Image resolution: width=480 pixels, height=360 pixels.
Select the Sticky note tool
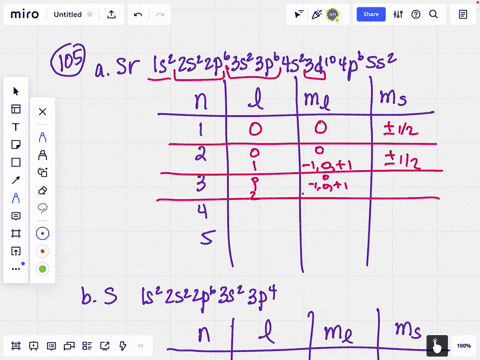tap(16, 145)
